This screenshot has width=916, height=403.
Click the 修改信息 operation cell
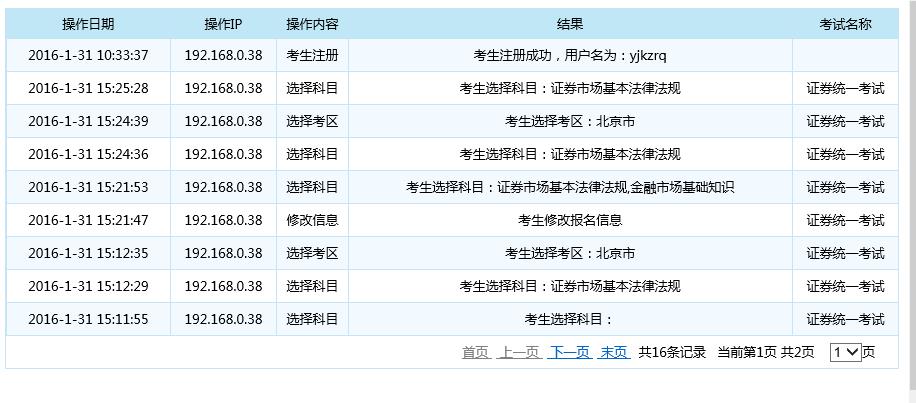click(x=312, y=220)
